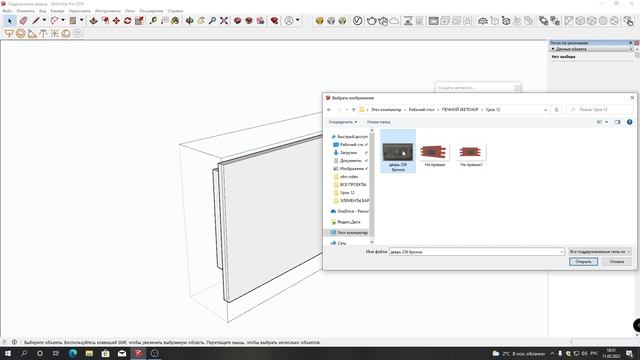Click the cloud toolbar icon
Viewport: 640px width, 360px height.
pyautogui.click(x=394, y=20)
